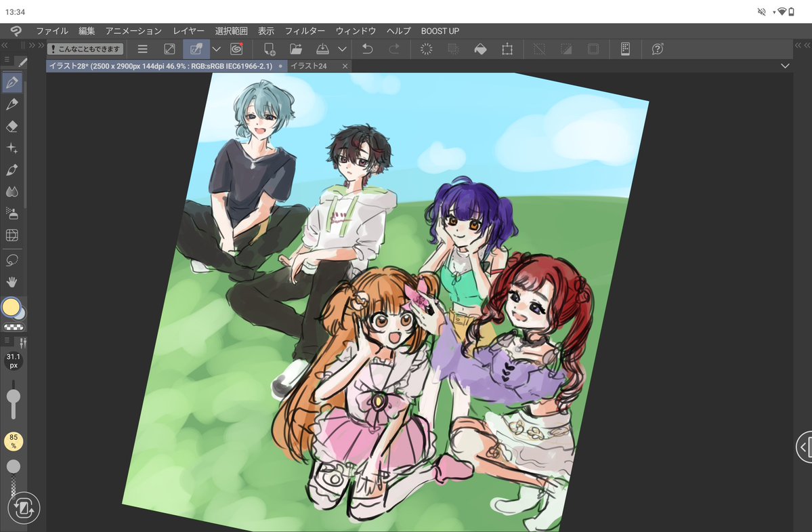Open the hamburger command bar menu

pyautogui.click(x=142, y=49)
